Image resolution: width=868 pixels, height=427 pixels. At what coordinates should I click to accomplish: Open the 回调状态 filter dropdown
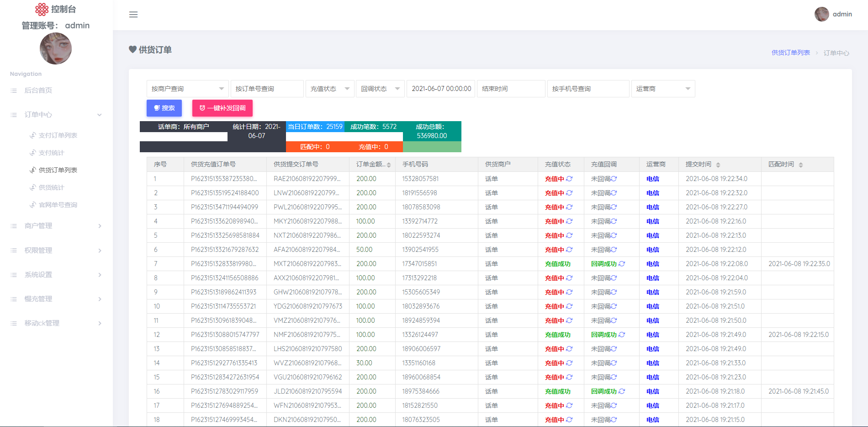coord(380,89)
